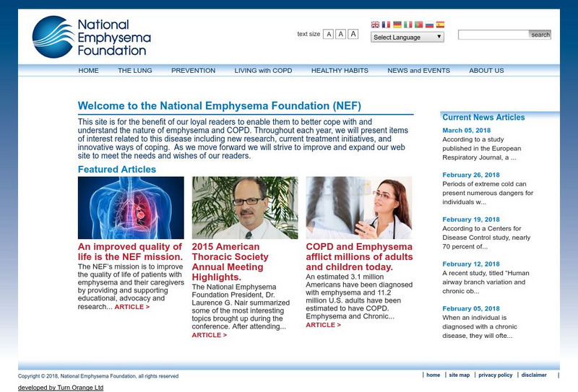This screenshot has height=392, width=578.
Task: Open the March 05, 2018 news article
Action: (466, 131)
